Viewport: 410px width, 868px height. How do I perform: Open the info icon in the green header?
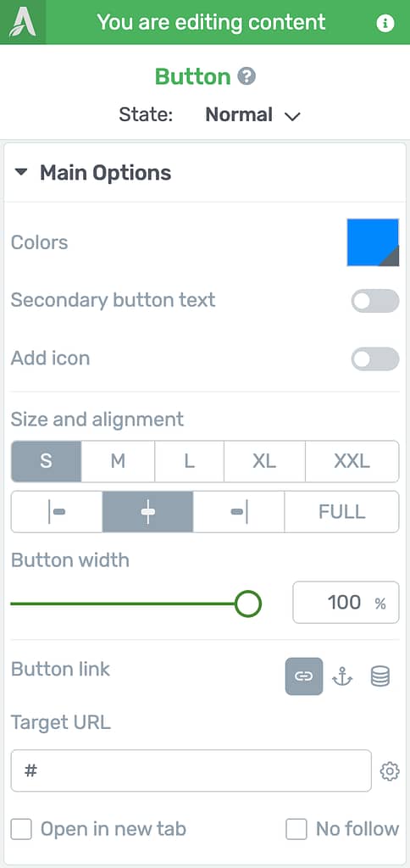tap(385, 23)
